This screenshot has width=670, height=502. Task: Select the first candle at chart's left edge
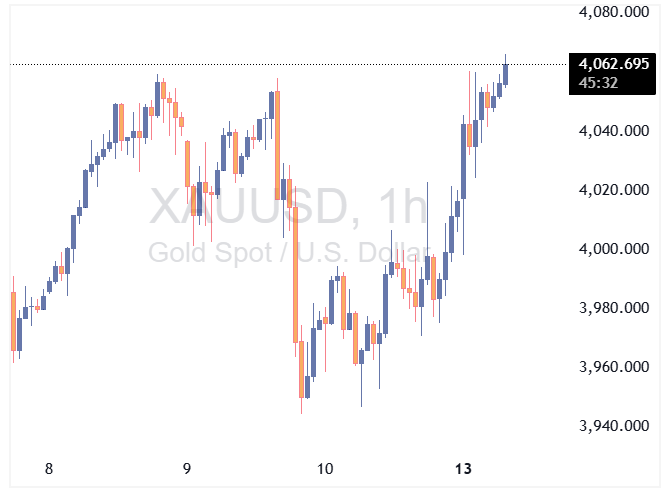(x=13, y=320)
